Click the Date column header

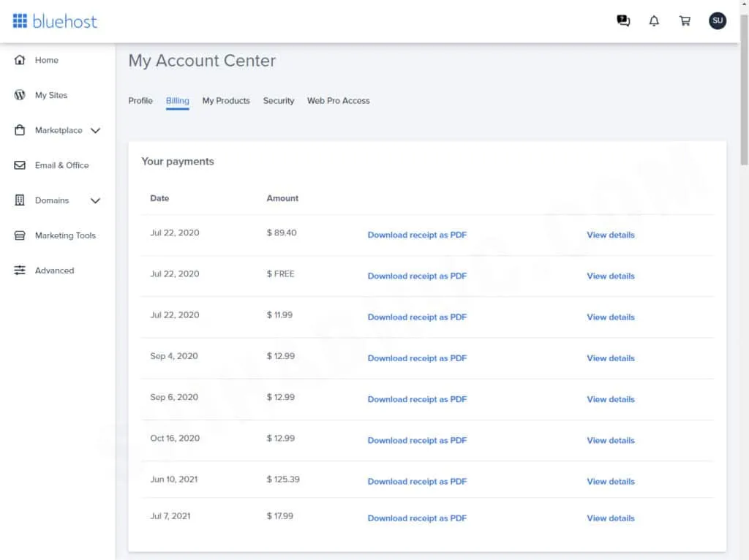[159, 198]
